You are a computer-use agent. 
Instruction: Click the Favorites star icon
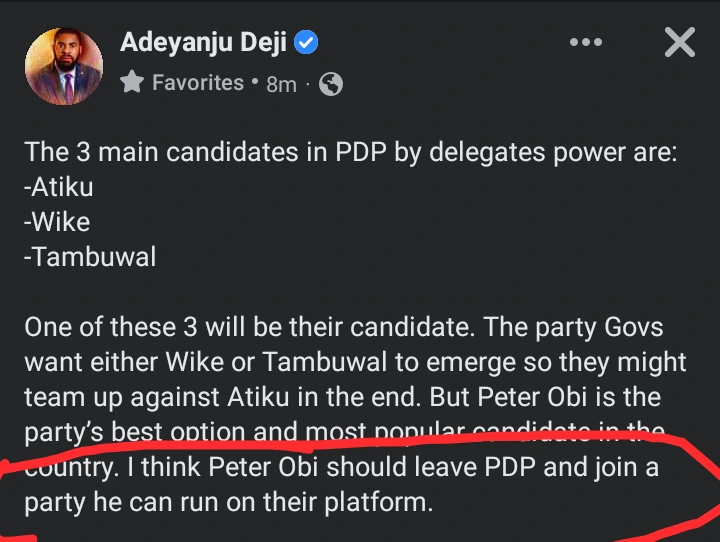point(132,84)
